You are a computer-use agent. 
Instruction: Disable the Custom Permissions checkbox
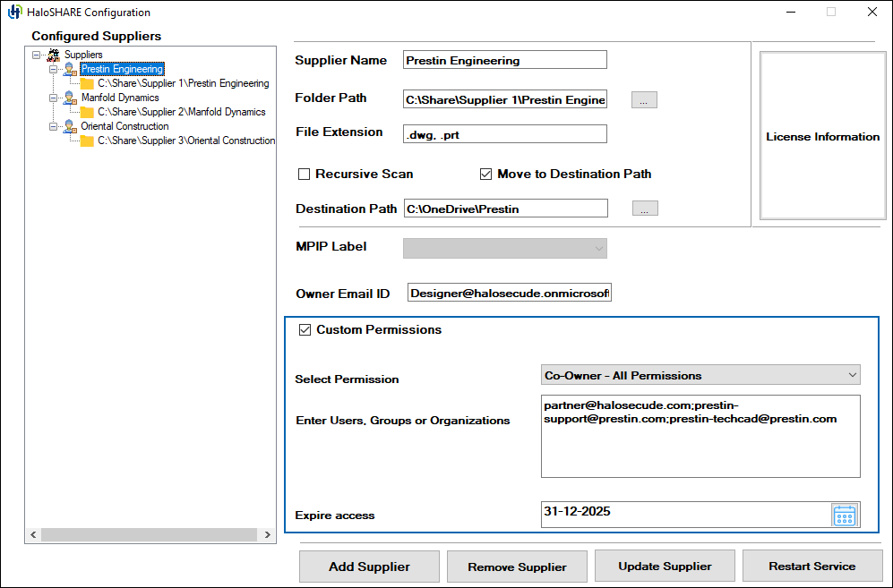click(x=305, y=330)
